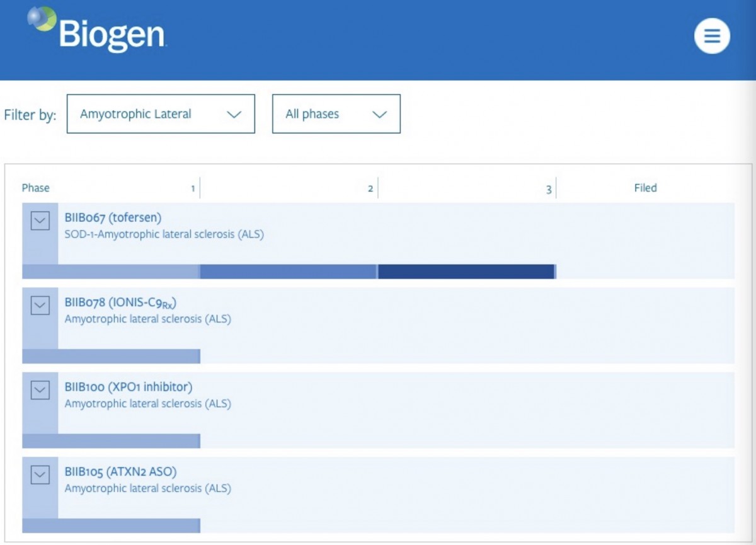
Task: Click the BIIB100 Phase 1 progress bar
Action: [111, 441]
